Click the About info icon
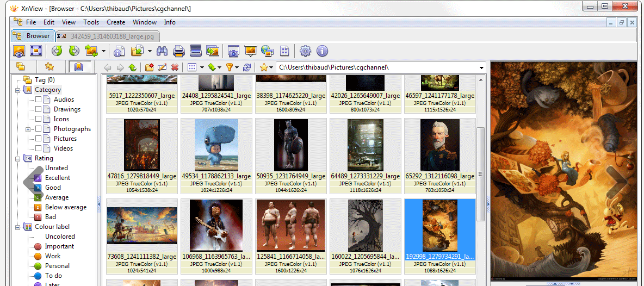Viewport: 644px width, 286px height. pyautogui.click(x=322, y=51)
